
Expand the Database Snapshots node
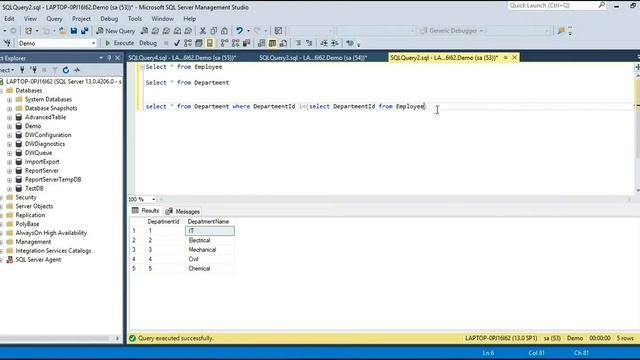pos(9,109)
